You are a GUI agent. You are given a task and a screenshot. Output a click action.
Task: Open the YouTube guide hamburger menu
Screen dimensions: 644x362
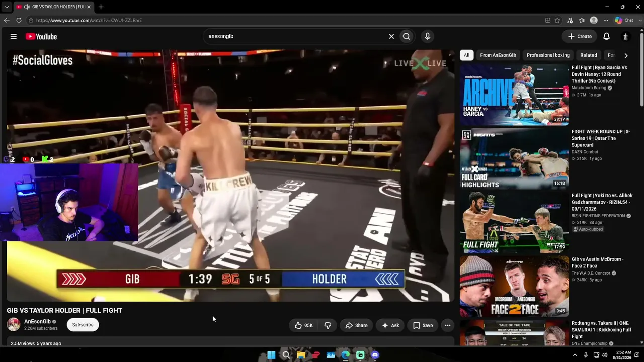click(x=14, y=36)
